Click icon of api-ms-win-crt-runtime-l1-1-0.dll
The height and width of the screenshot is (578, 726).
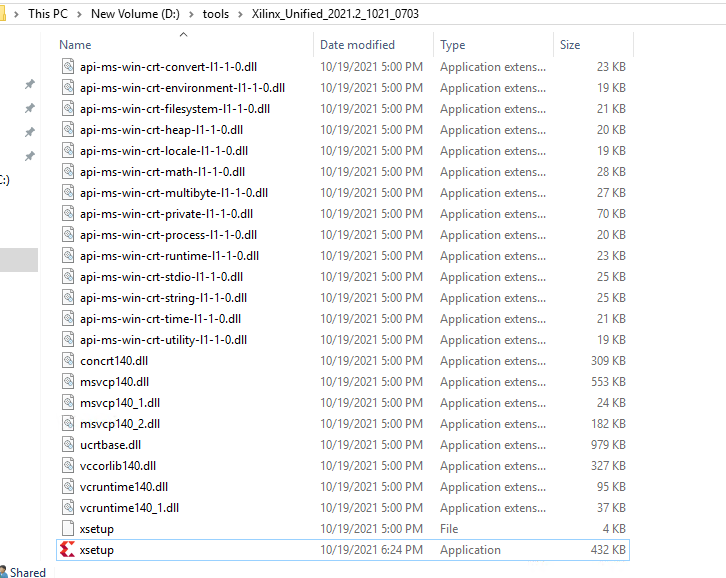pos(68,255)
